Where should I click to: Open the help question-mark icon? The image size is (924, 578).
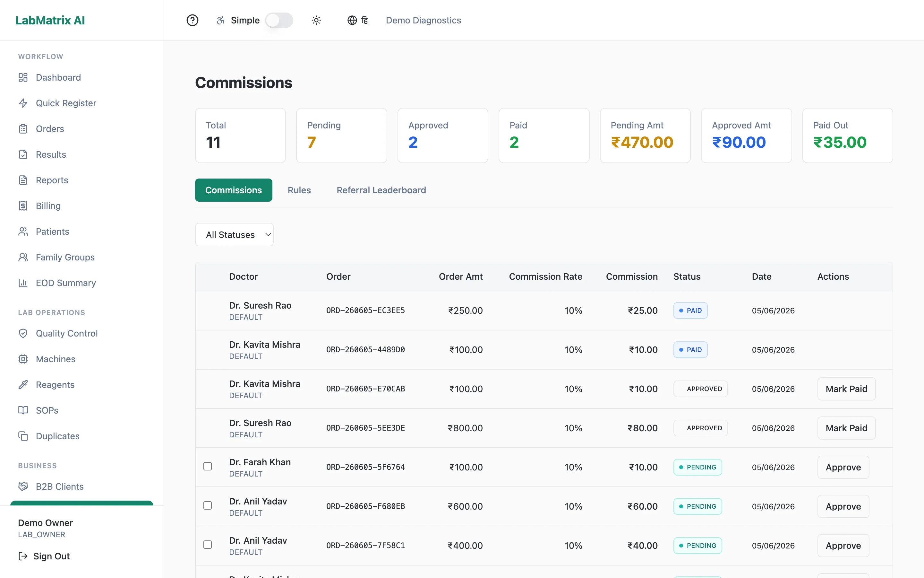click(x=193, y=20)
